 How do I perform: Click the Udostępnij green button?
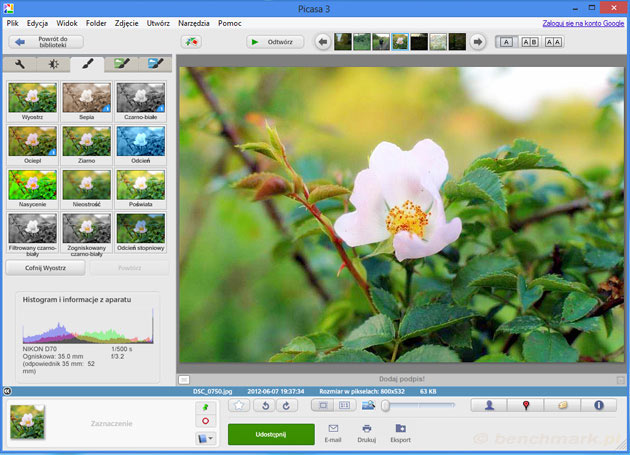coord(270,434)
